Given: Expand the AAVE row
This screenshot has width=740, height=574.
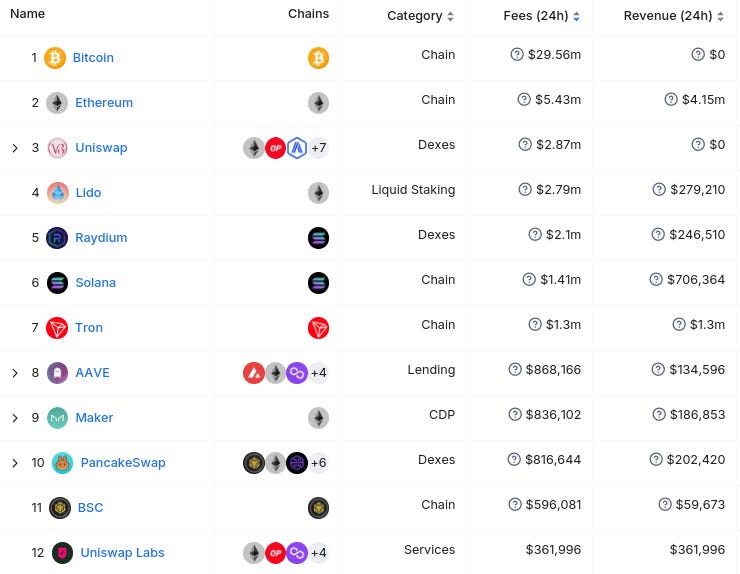Looking at the screenshot, I should click(x=15, y=373).
